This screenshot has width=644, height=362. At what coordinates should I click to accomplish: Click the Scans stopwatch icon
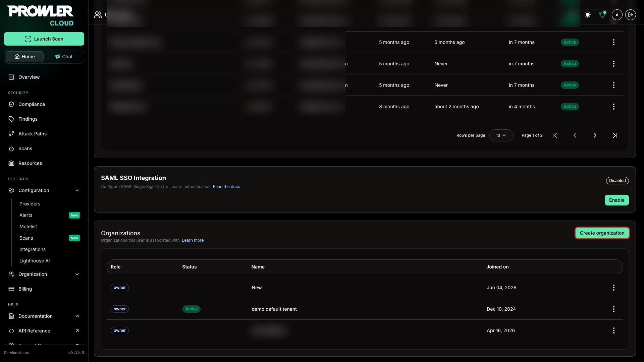pos(11,148)
